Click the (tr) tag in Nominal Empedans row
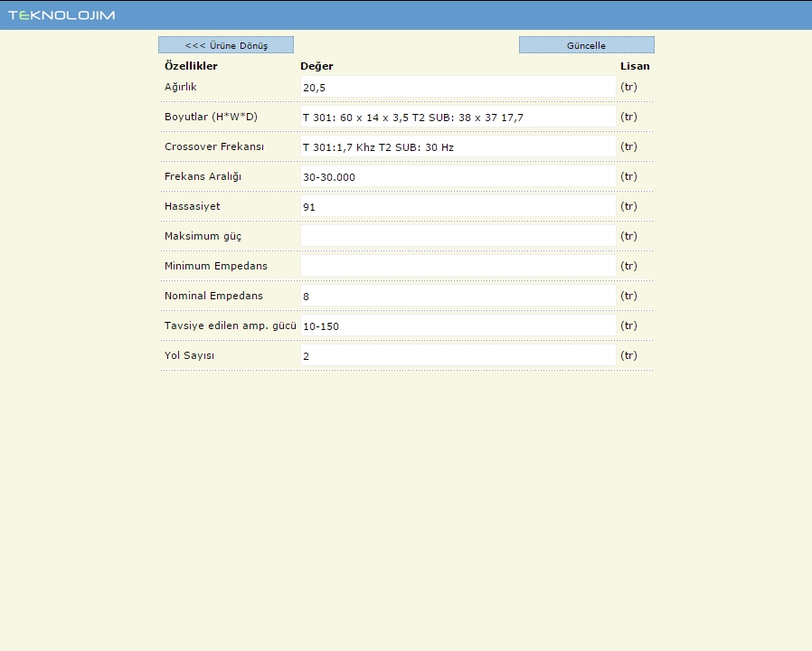Viewport: 812px width, 651px height. (628, 296)
